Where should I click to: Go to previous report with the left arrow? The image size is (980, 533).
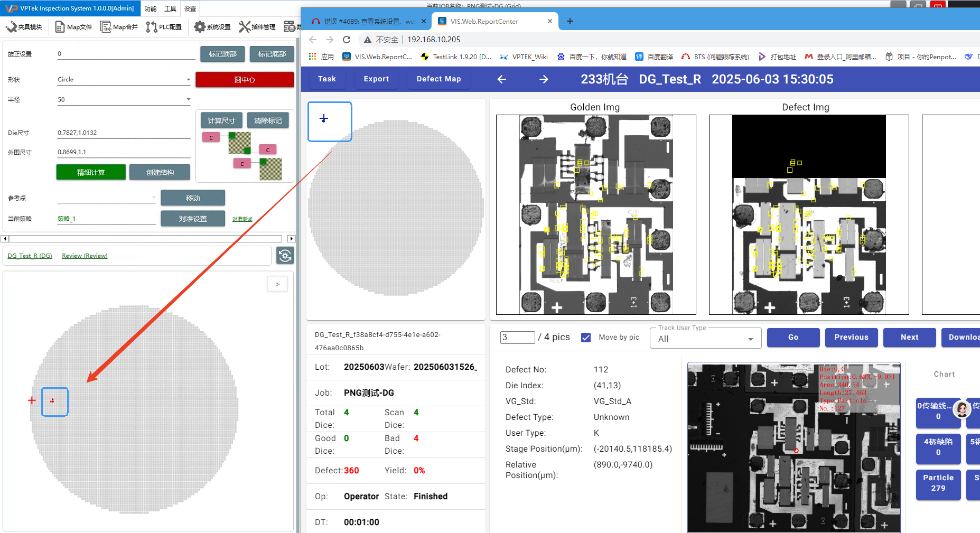pos(502,79)
